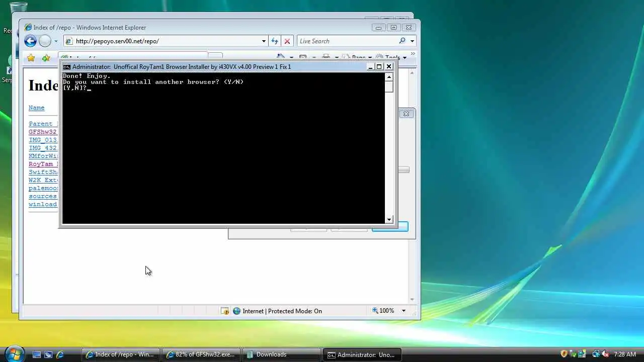Expand the IE toolbar overflow chevron
The height and width of the screenshot is (362, 644).
[x=413, y=54]
